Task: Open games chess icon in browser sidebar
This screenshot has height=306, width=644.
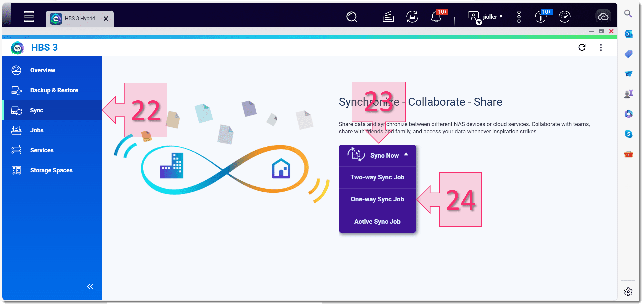Action: 628,94
